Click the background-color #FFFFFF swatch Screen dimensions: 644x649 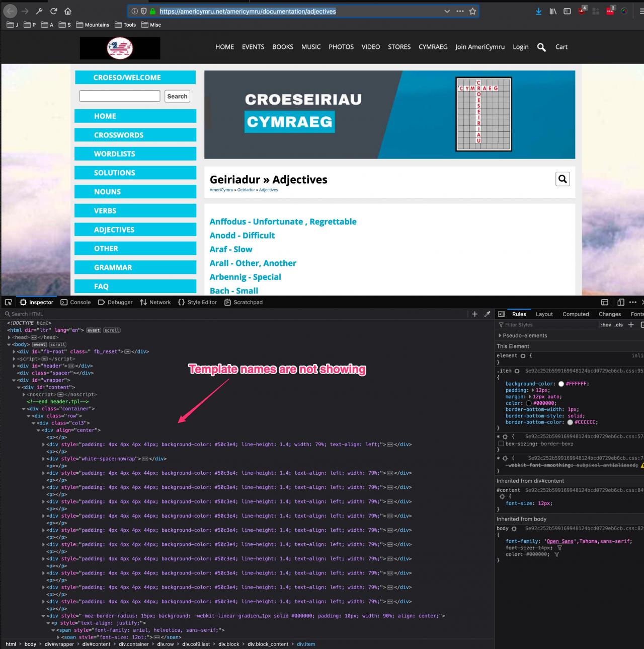[561, 384]
